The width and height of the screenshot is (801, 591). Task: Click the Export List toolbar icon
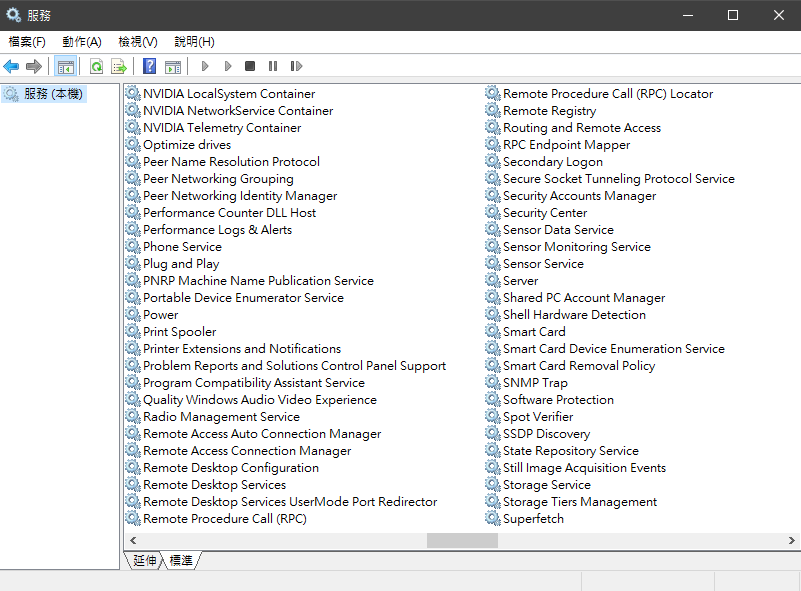pyautogui.click(x=119, y=66)
